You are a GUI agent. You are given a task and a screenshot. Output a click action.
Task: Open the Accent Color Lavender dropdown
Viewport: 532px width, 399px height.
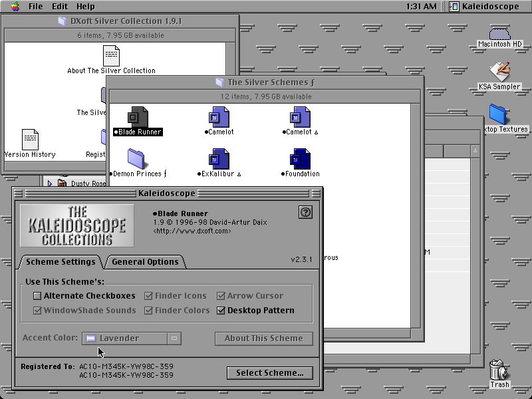click(132, 338)
